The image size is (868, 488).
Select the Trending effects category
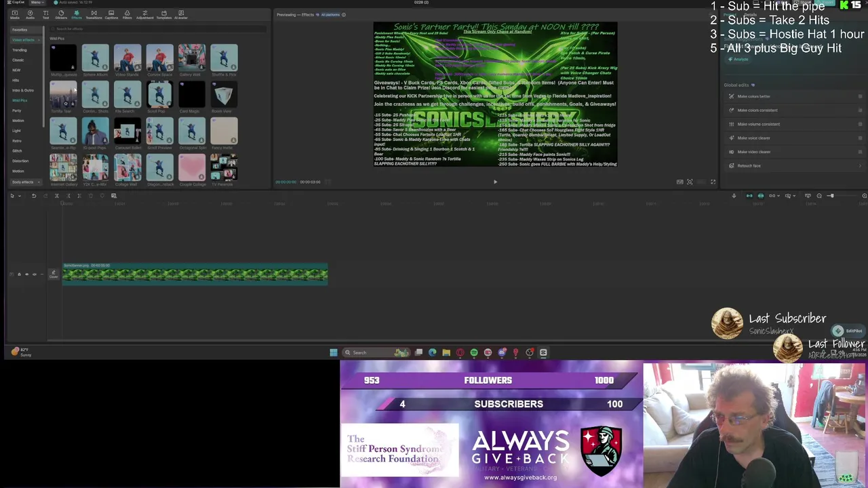coord(20,50)
